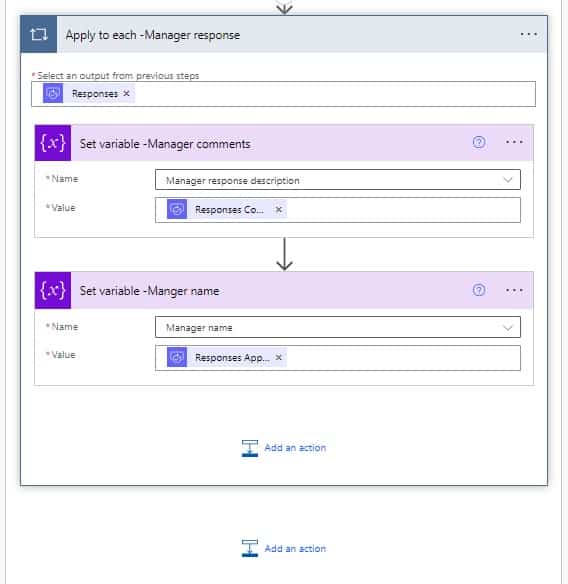Click the Select an output from previous steps label
Viewport: 568px width, 584px height.
point(118,76)
